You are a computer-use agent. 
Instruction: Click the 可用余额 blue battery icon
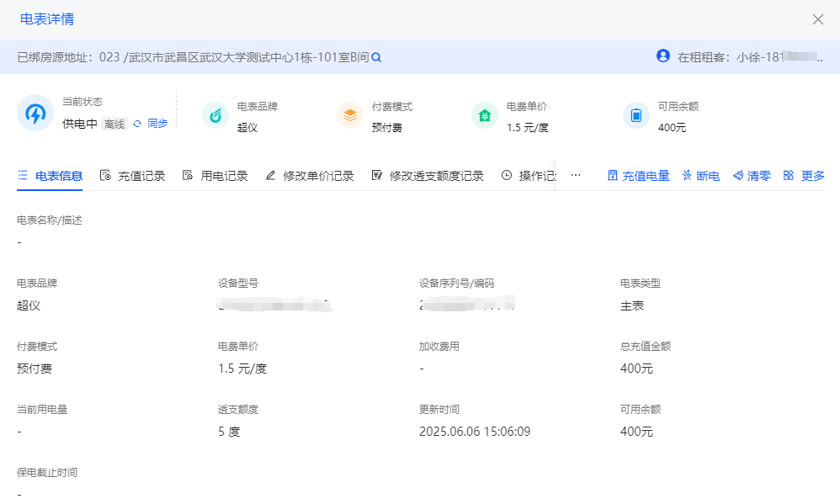pyautogui.click(x=636, y=115)
